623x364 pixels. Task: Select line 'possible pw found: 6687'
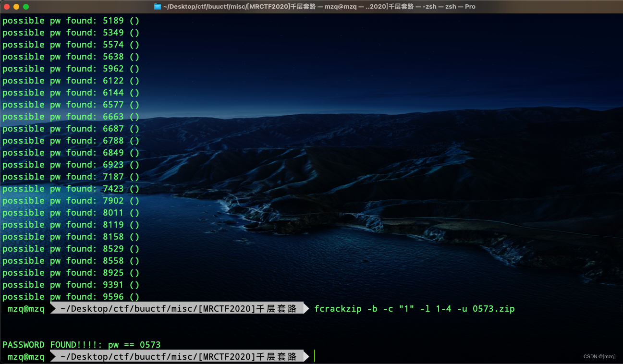click(x=71, y=129)
